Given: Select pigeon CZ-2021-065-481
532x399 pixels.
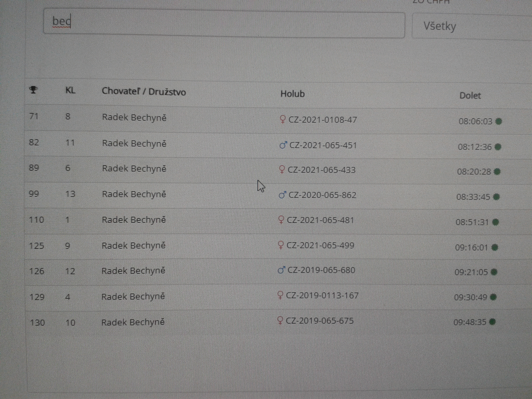Looking at the screenshot, I should (320, 220).
